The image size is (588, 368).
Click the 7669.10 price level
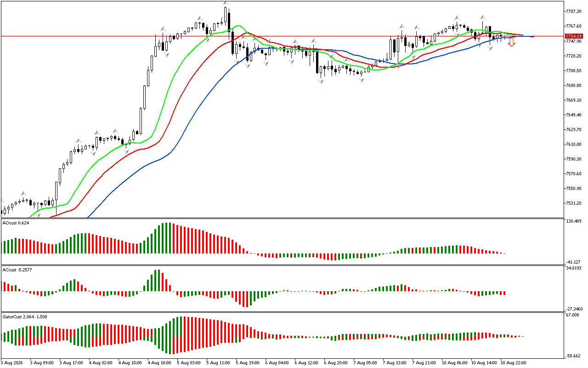tap(573, 100)
